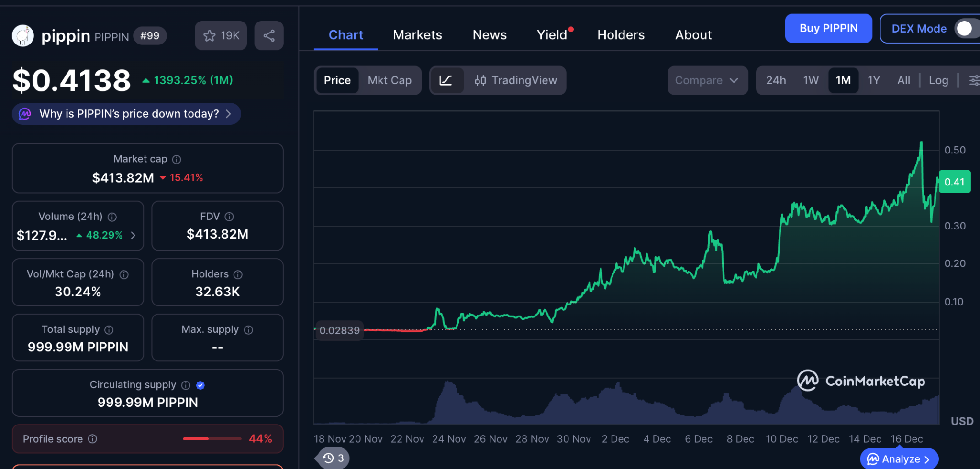
Task: Click the Profile score progress bar
Action: (x=212, y=439)
